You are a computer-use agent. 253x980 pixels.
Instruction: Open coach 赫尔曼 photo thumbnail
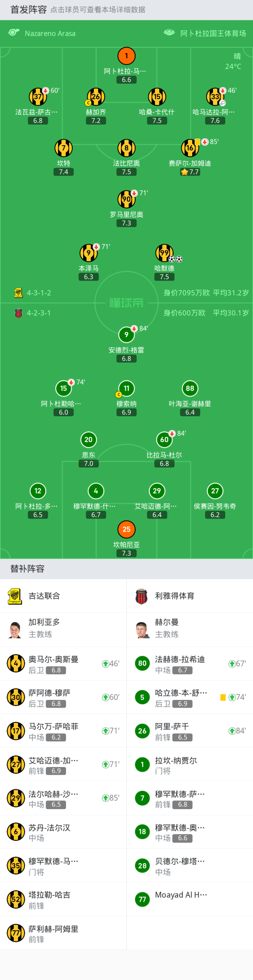(x=142, y=629)
